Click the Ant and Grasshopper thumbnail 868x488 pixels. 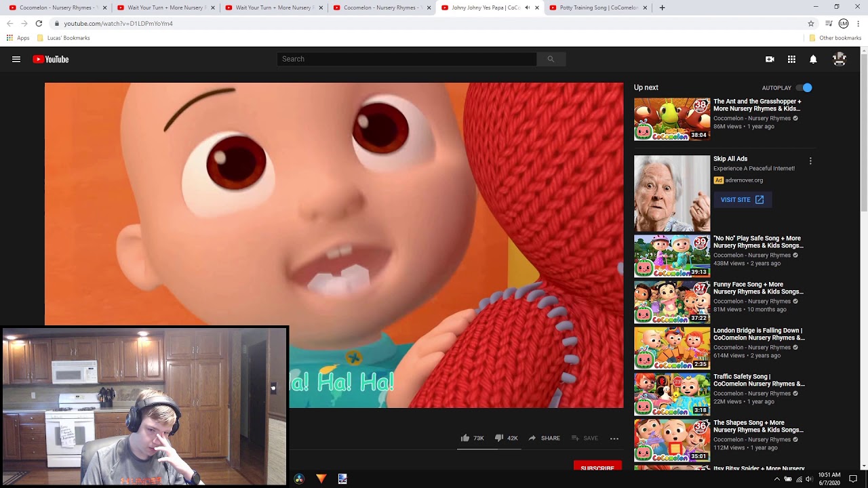click(x=672, y=119)
